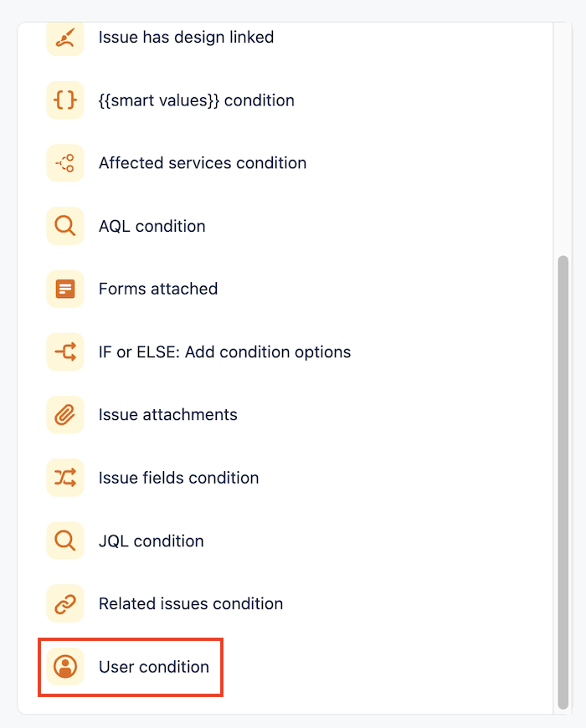Select Affected services condition entry
The width and height of the screenshot is (586, 728).
(202, 163)
